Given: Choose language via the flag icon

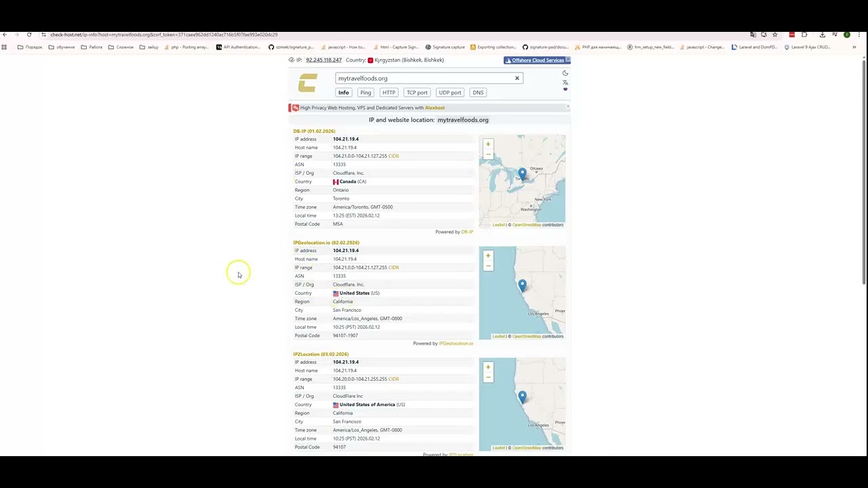Looking at the screenshot, I should tap(565, 89).
